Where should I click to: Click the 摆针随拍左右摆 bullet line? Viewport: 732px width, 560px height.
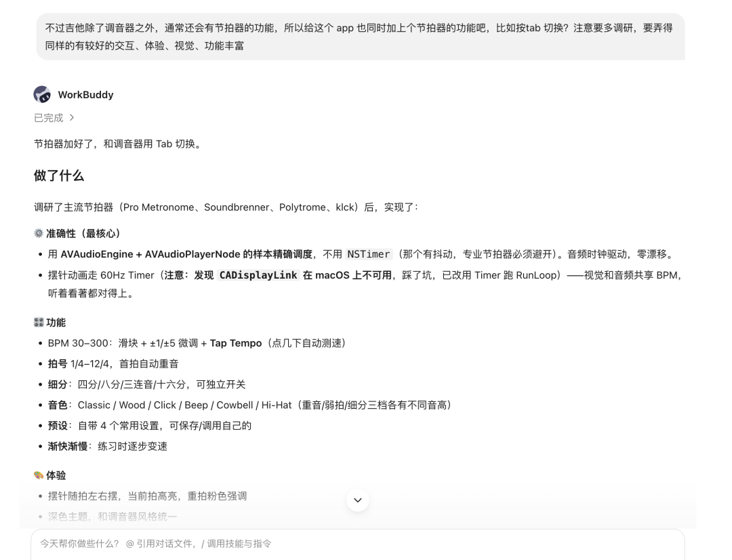(x=147, y=496)
